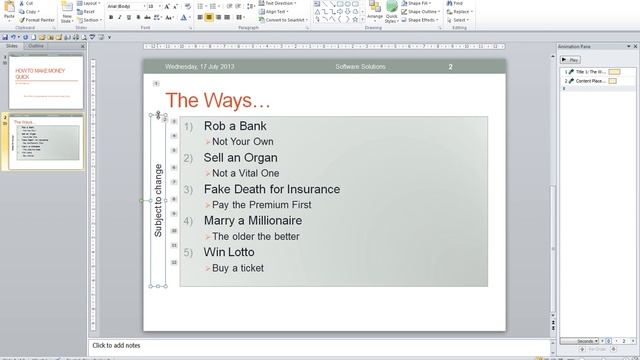
Task: Open Text Direction menu
Action: click(278, 3)
